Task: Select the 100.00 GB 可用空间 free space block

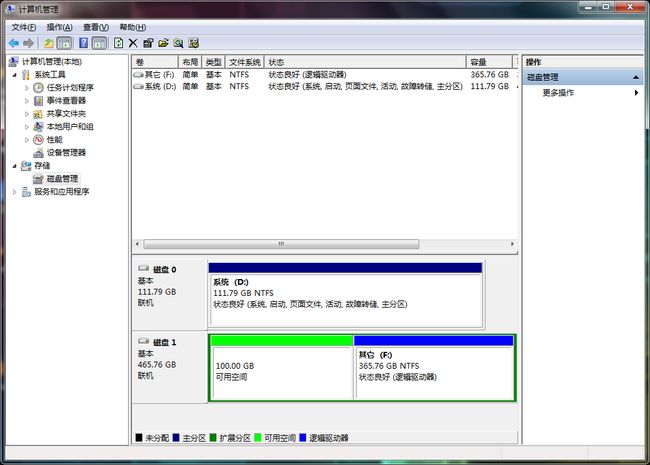Action: click(281, 368)
